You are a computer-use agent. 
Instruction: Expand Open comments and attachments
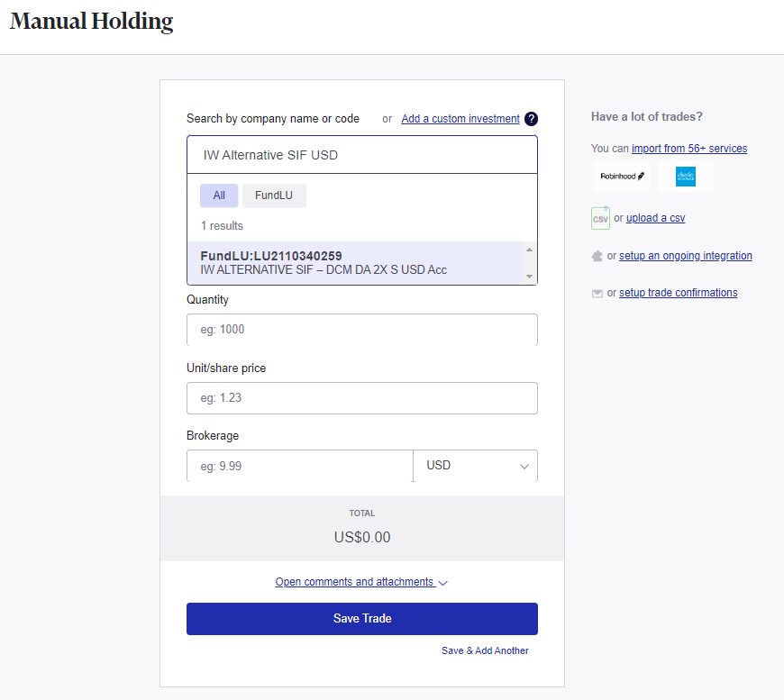(x=361, y=582)
